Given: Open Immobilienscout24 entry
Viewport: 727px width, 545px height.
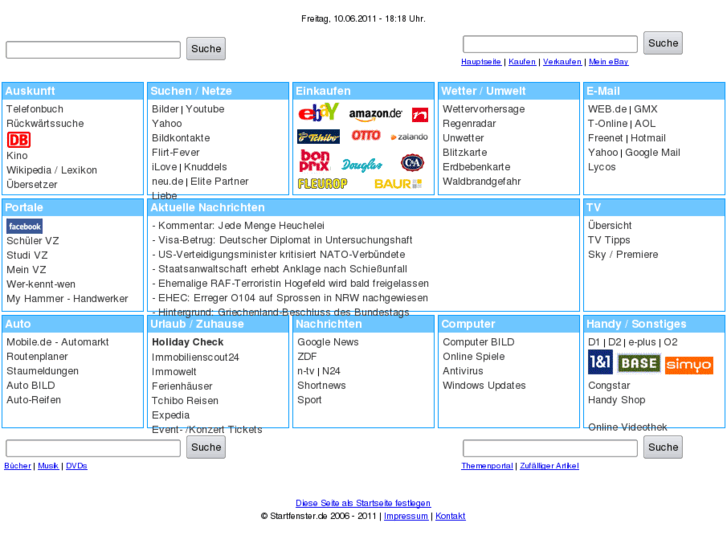Looking at the screenshot, I should tap(195, 357).
